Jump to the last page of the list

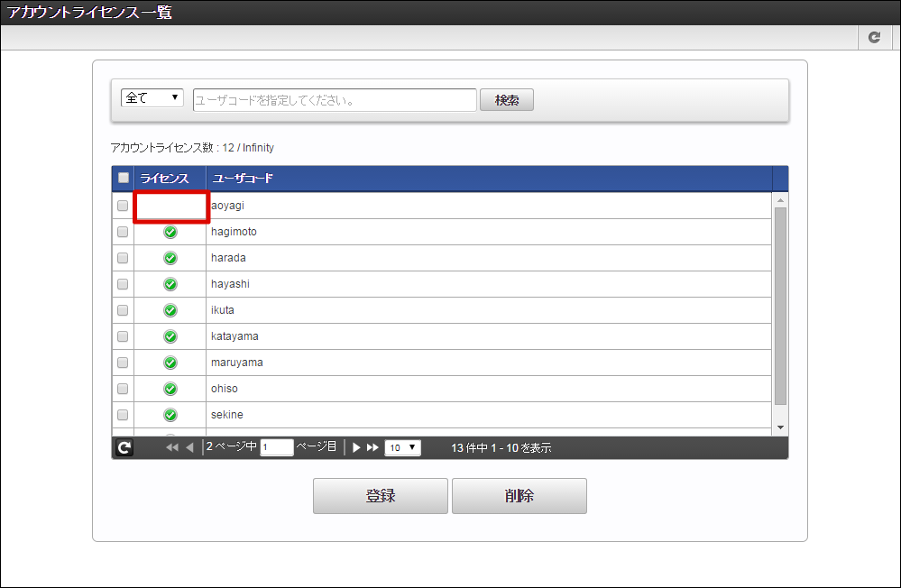point(372,447)
